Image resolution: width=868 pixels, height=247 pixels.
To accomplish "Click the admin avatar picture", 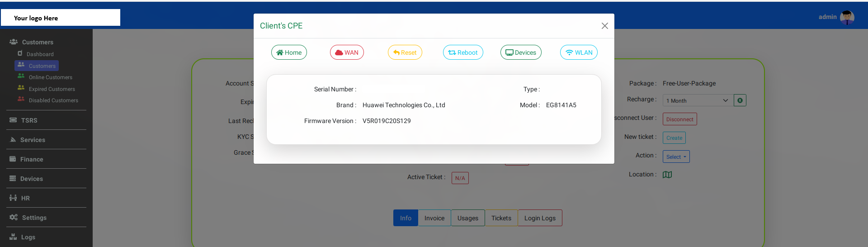I will (847, 17).
